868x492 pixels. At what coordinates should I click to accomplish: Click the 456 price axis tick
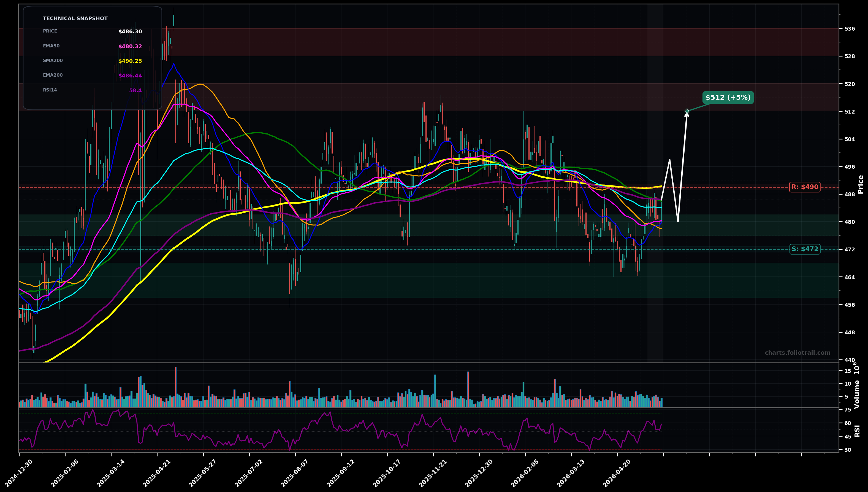pos(850,305)
